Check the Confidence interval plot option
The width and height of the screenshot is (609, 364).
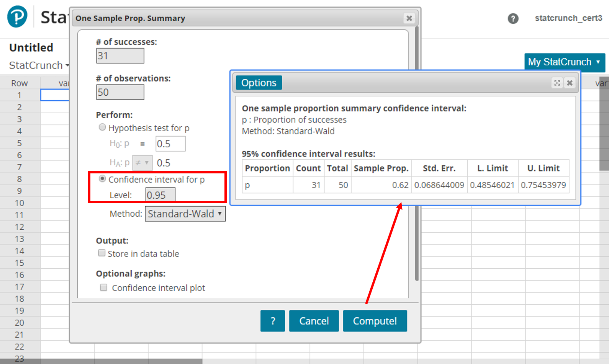point(103,287)
